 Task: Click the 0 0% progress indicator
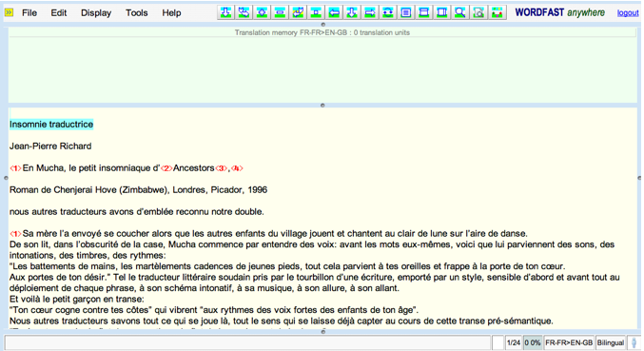click(533, 342)
